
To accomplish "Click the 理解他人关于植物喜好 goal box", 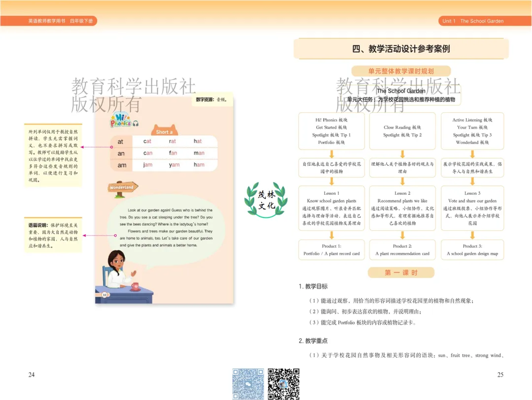I will pos(402,167).
